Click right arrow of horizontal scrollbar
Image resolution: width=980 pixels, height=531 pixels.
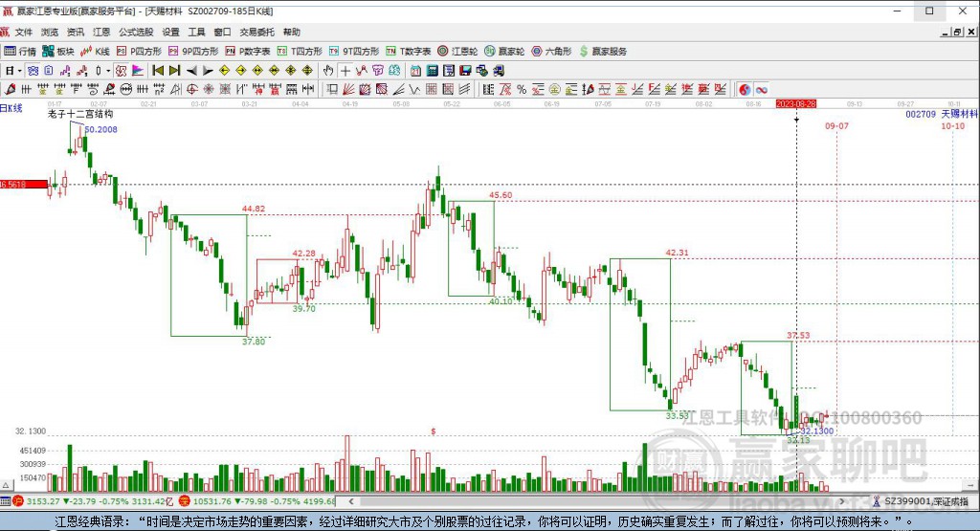pos(842,501)
